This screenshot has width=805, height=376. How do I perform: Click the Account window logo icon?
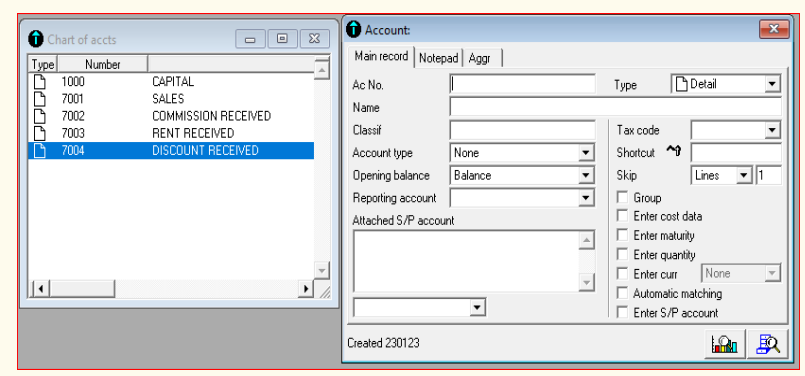coord(354,29)
